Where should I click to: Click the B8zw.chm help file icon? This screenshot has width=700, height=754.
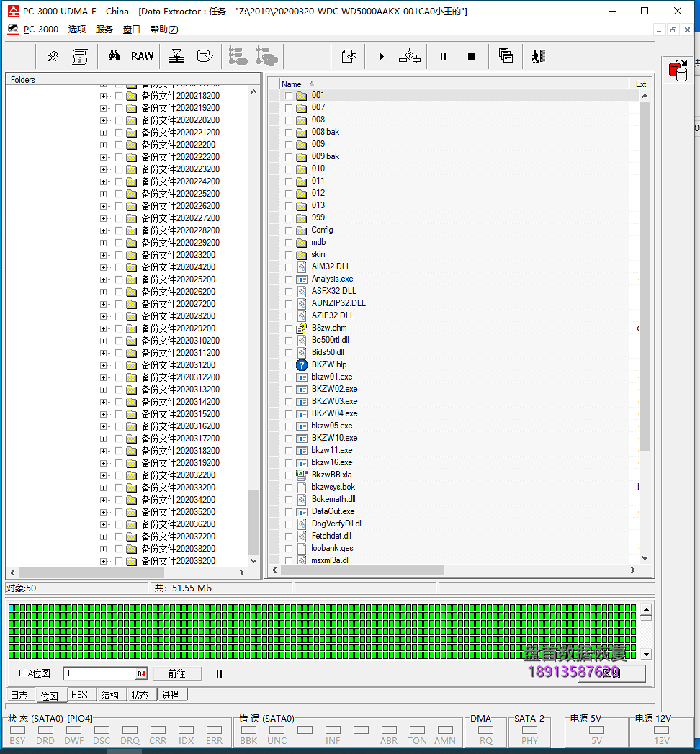point(302,328)
